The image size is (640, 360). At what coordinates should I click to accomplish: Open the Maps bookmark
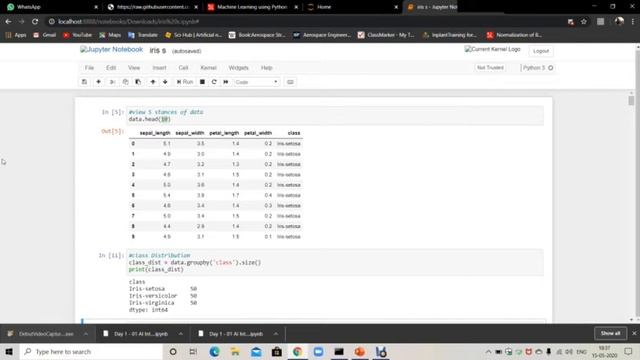tap(110, 35)
